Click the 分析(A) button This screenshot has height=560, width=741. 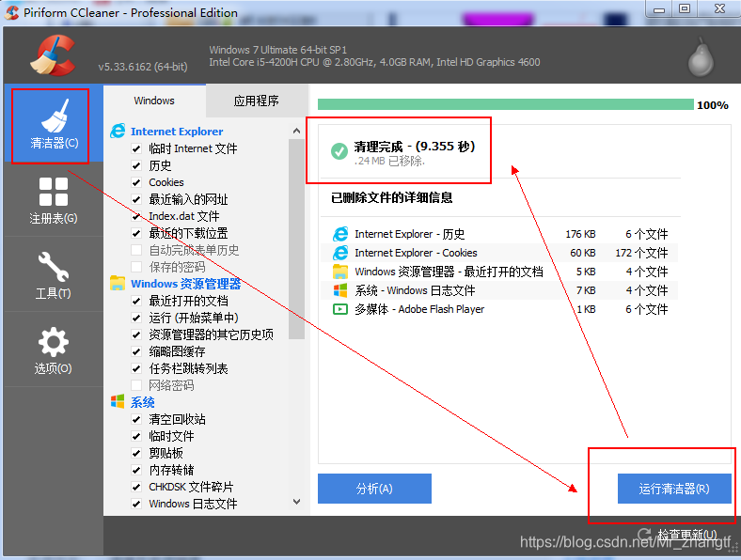point(374,489)
